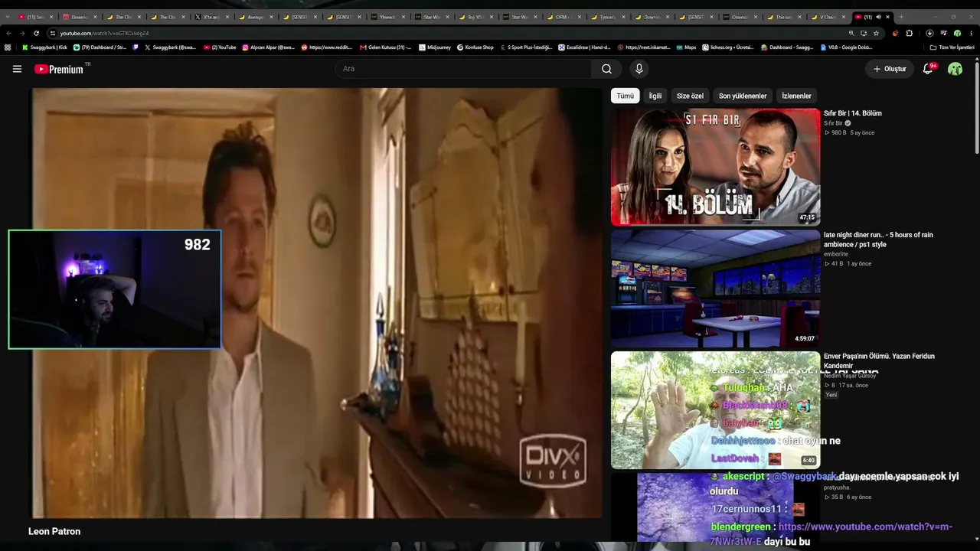Open the Swaggybark | Kick bookmark
The height and width of the screenshot is (551, 980).
[x=44, y=47]
